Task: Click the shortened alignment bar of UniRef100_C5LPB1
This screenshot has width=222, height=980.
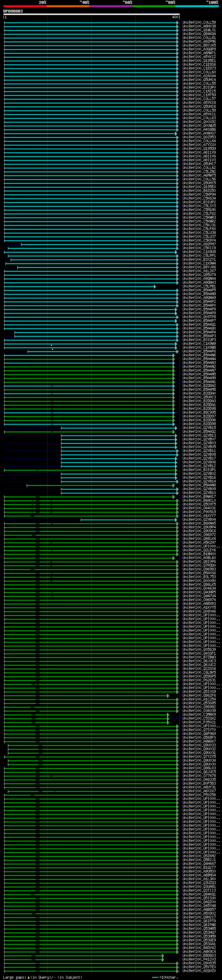Action: click(80, 286)
